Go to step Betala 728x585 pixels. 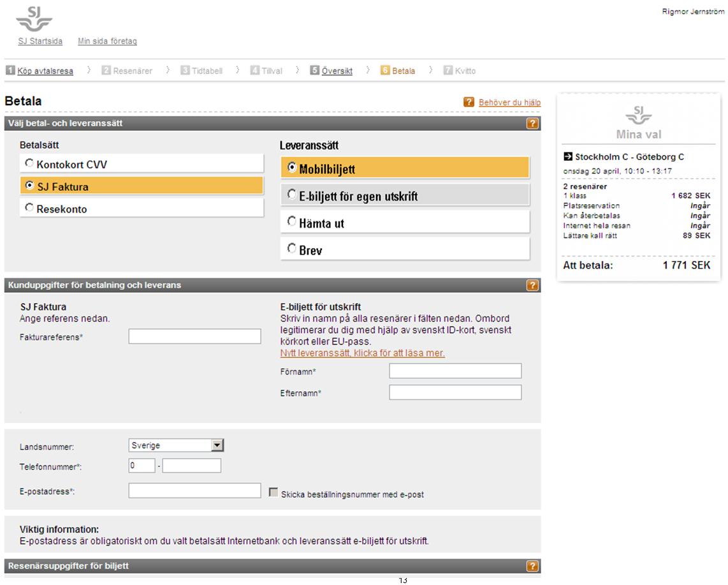pyautogui.click(x=404, y=71)
